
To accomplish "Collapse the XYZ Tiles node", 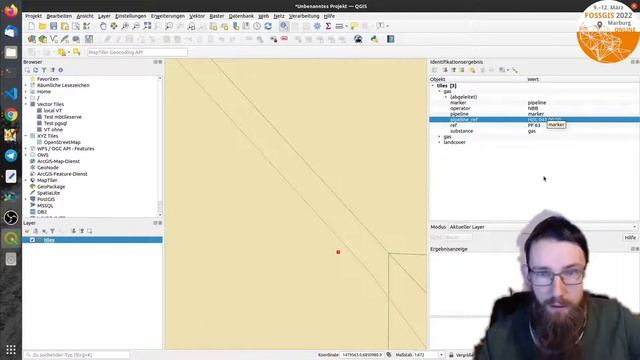I will 26,136.
